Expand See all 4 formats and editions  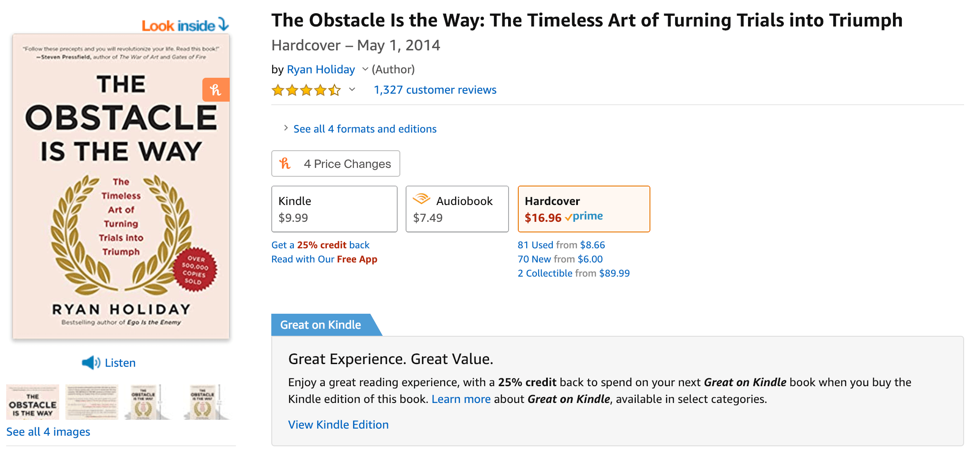tap(365, 129)
